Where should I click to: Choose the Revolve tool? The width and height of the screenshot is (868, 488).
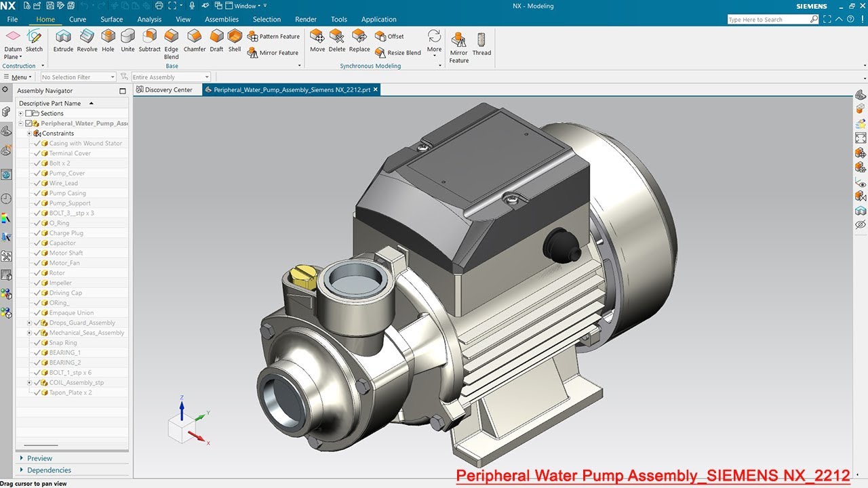click(87, 41)
